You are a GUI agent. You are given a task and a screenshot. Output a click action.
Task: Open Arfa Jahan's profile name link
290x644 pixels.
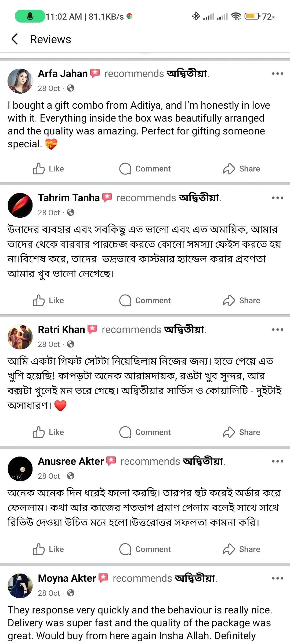[x=63, y=74]
